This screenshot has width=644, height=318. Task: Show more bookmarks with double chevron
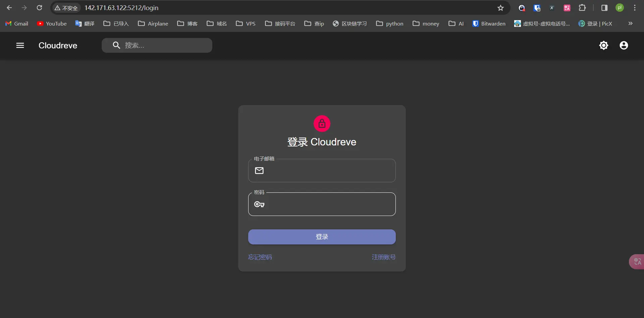(x=631, y=24)
